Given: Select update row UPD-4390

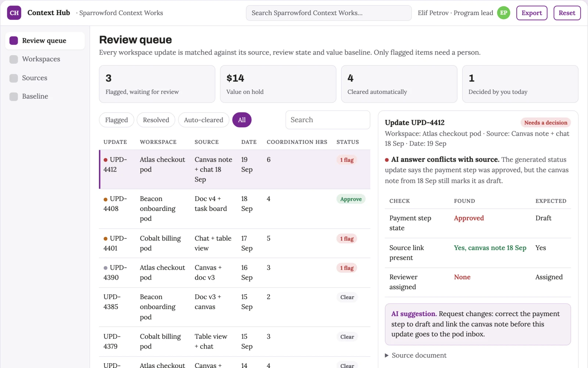Looking at the screenshot, I should pyautogui.click(x=235, y=273).
